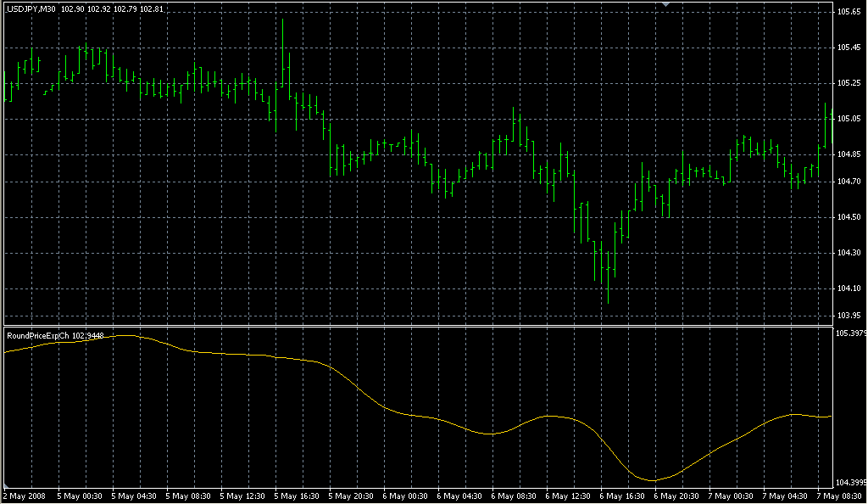Click the 105.25 price scale label
This screenshot has height=504, width=868.
[849, 83]
